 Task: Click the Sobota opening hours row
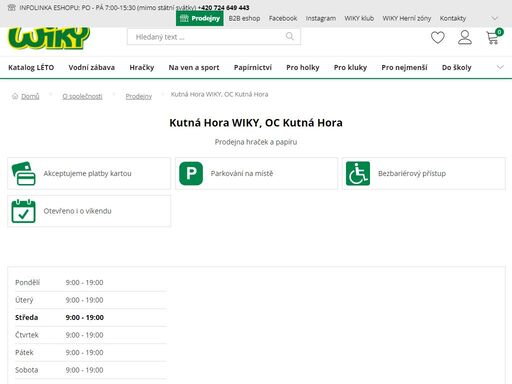(91, 370)
